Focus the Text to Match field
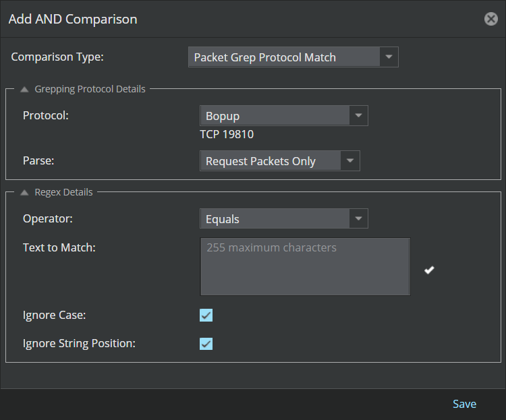506x420 pixels. coord(305,266)
